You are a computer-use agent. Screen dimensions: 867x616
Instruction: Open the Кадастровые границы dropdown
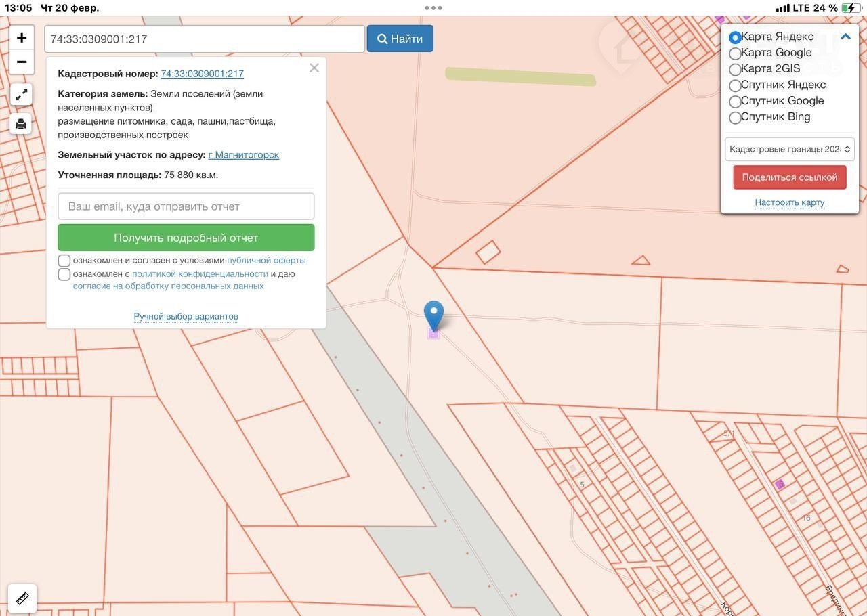pyautogui.click(x=790, y=149)
